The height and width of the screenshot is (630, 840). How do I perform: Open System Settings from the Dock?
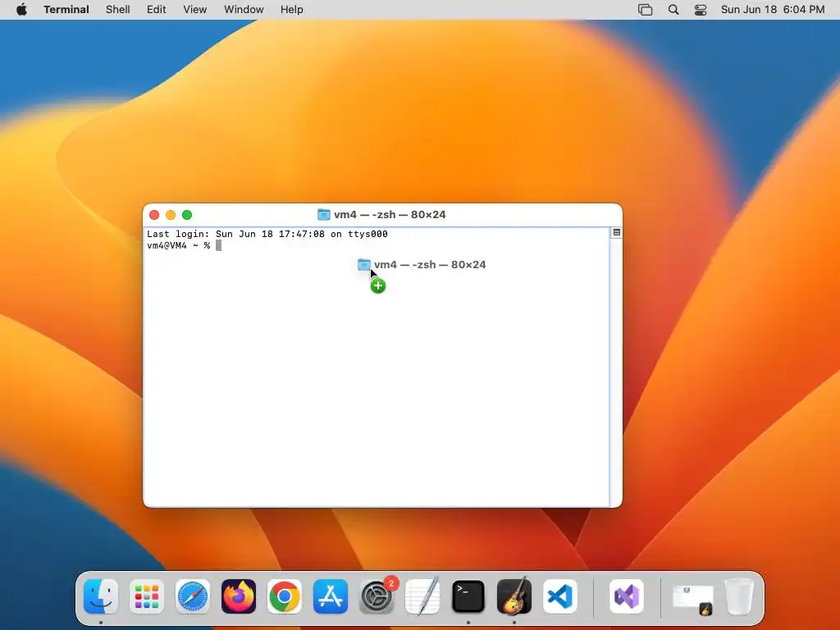[377, 596]
